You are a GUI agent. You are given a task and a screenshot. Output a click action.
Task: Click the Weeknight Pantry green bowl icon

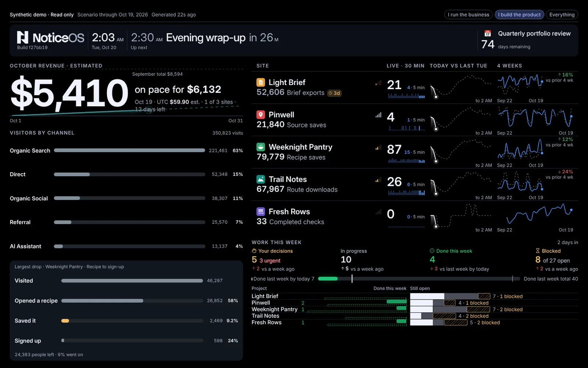[x=261, y=147]
